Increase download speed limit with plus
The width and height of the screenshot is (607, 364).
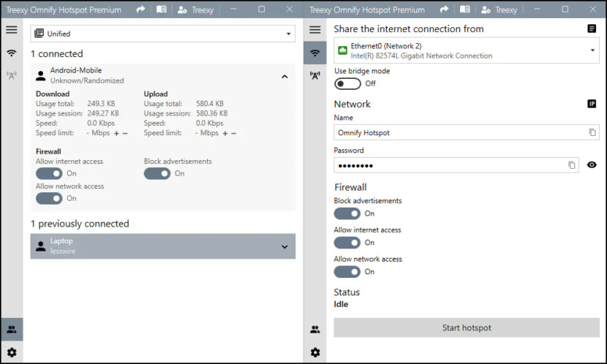point(116,134)
